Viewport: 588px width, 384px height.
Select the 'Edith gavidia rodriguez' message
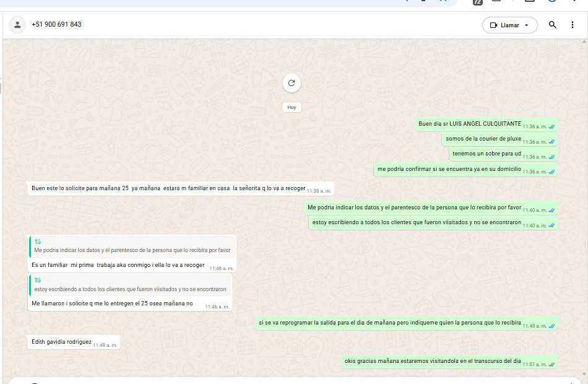(x=62, y=342)
